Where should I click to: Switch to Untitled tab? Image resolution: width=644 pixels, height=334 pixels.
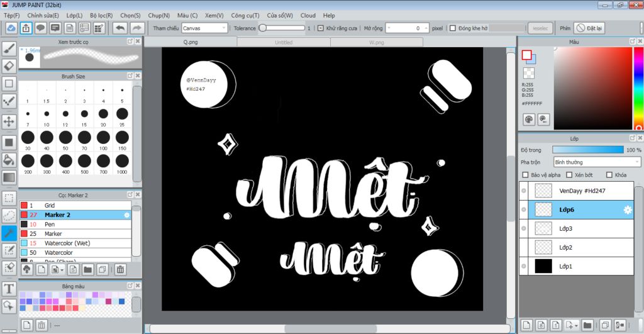click(284, 42)
